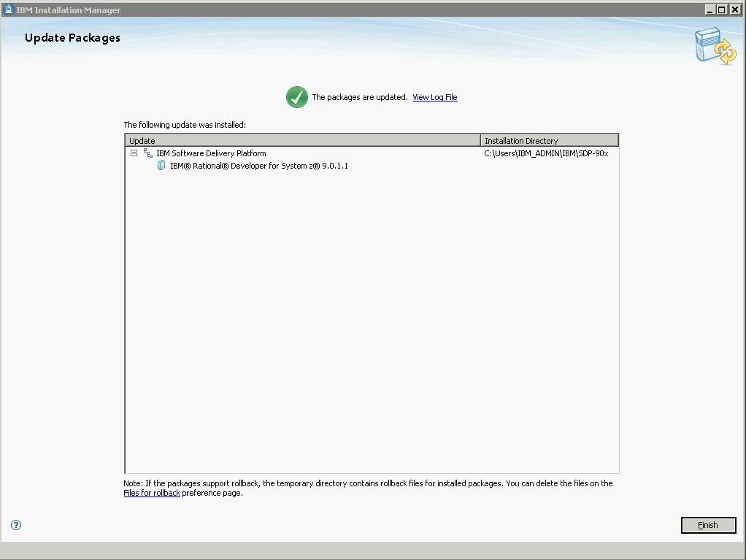Click the help question mark icon
746x560 pixels.
coord(16,525)
